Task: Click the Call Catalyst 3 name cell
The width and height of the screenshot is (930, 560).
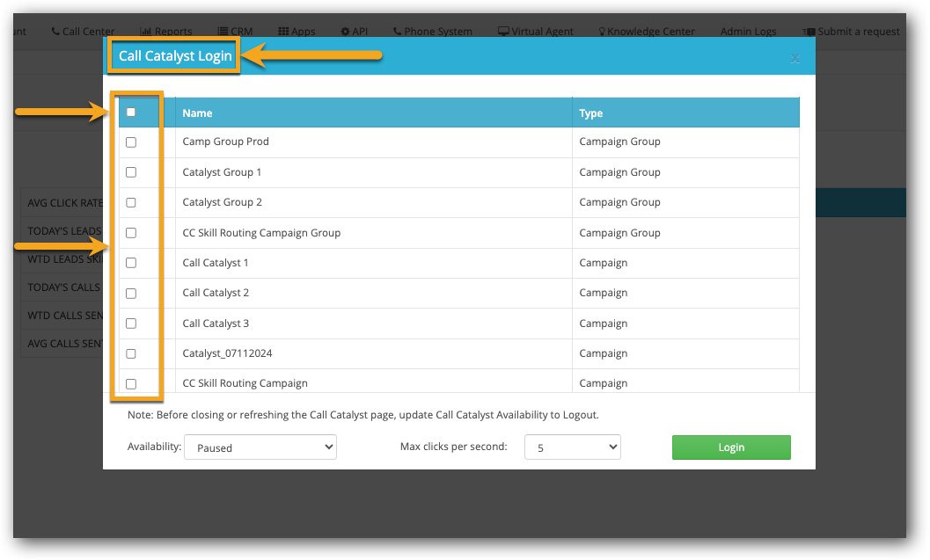Action: point(374,324)
